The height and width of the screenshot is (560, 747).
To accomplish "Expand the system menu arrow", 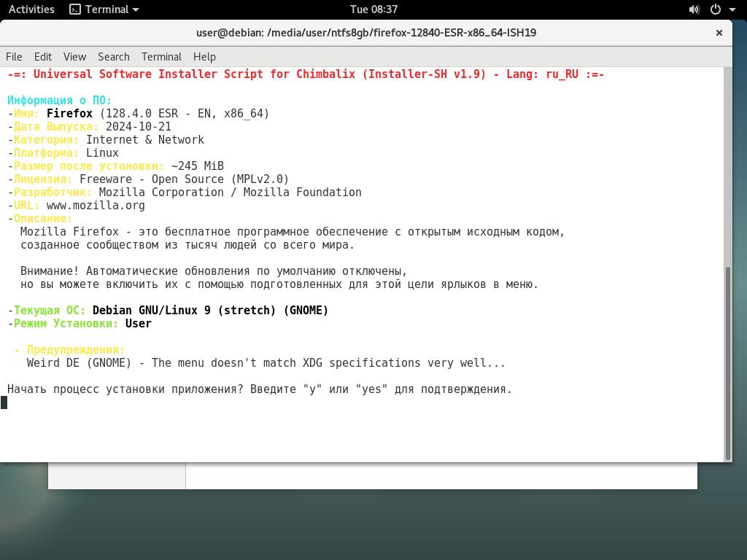I will point(732,9).
